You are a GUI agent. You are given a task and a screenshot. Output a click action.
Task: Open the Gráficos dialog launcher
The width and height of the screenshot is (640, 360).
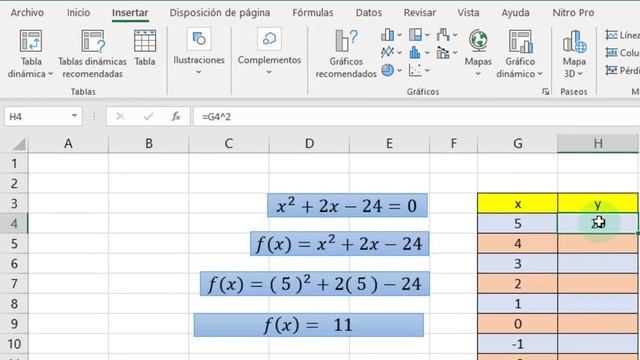546,92
